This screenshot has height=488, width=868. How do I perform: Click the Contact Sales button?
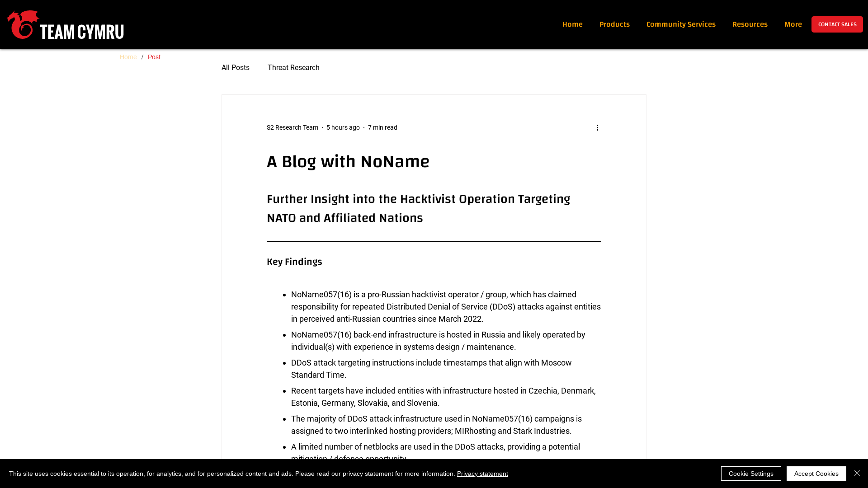click(837, 24)
